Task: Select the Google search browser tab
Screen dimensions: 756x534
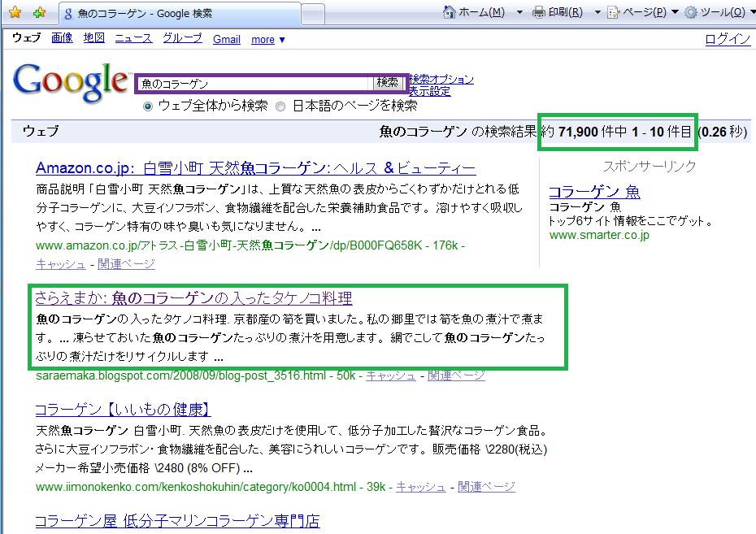Action: tap(180, 13)
